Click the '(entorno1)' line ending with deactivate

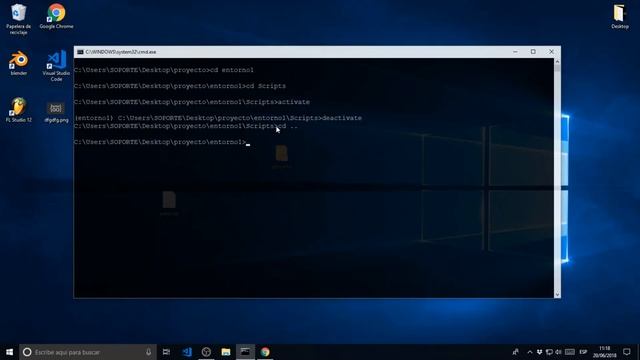pos(218,118)
